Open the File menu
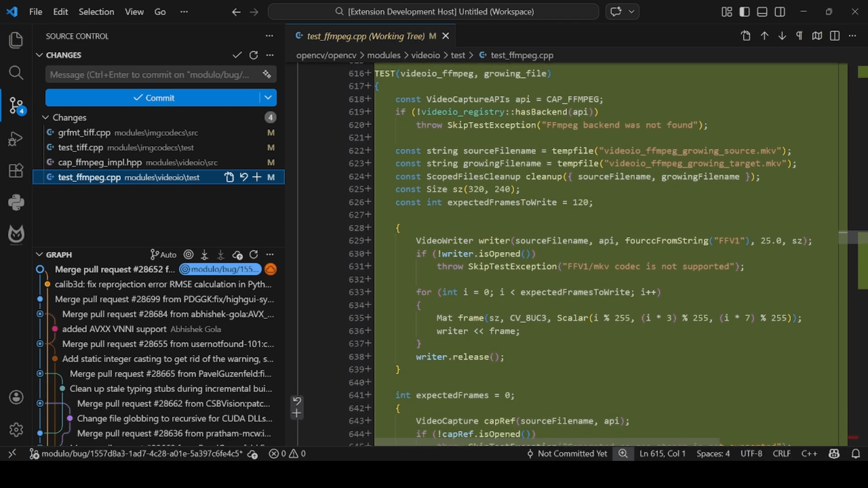 click(36, 12)
